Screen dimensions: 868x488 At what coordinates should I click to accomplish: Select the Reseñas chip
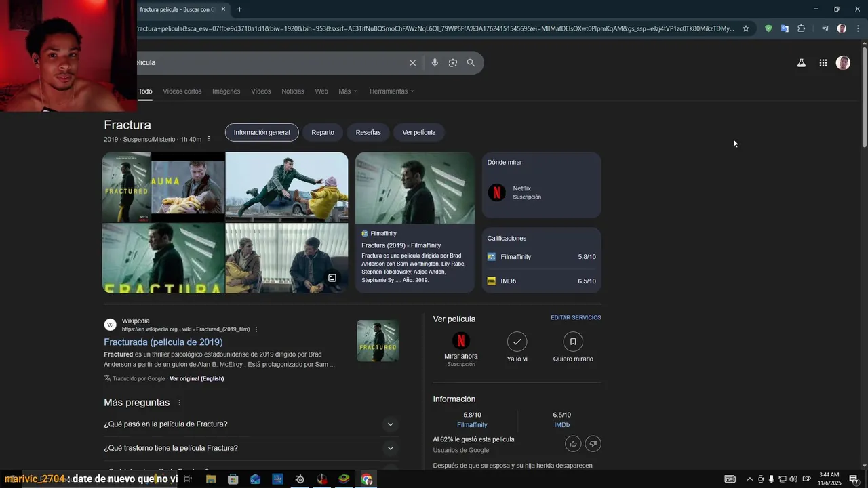368,132
